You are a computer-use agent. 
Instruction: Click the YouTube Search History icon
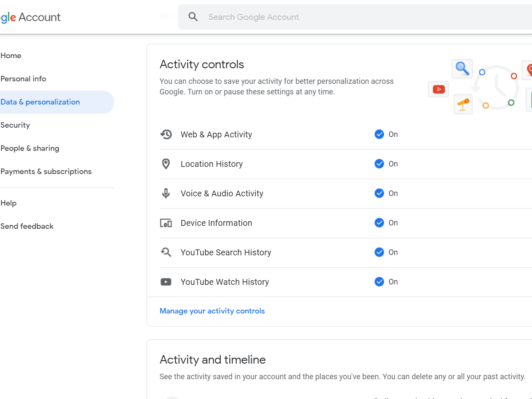coord(166,252)
